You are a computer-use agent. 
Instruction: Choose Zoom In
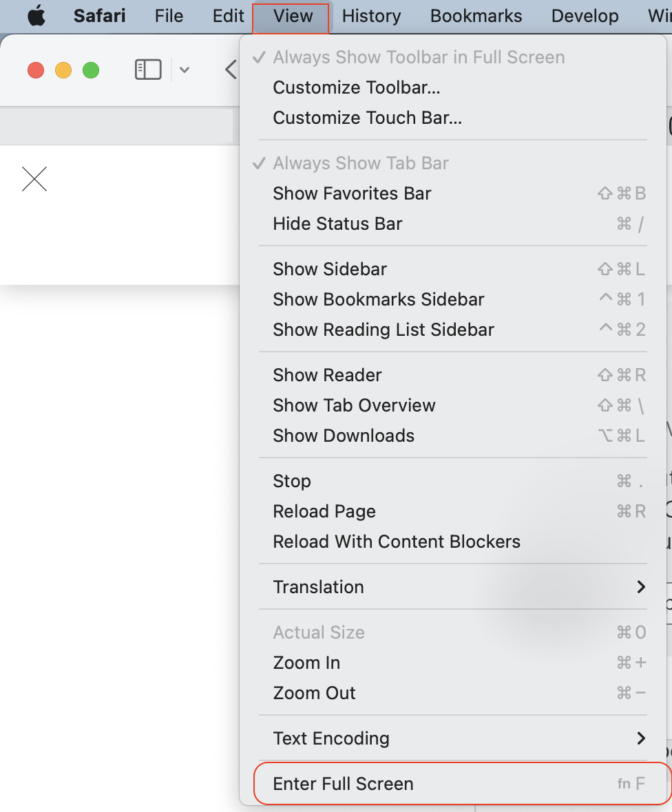[x=453, y=663]
